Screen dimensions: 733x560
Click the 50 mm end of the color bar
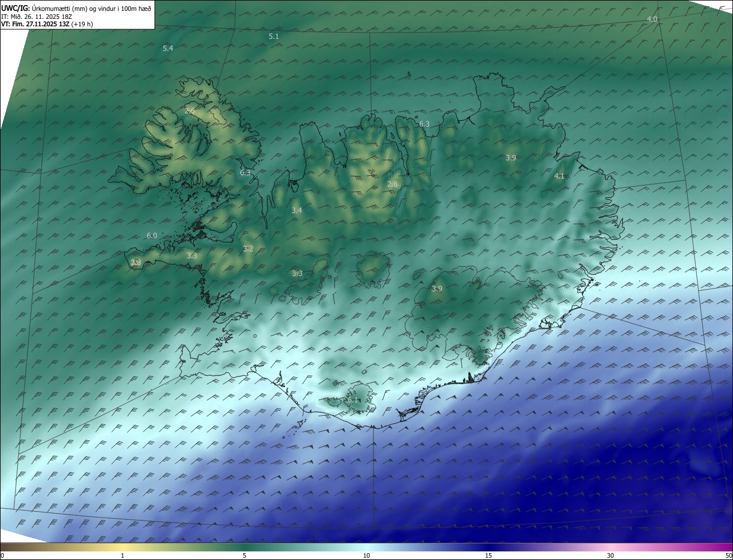[x=728, y=555]
